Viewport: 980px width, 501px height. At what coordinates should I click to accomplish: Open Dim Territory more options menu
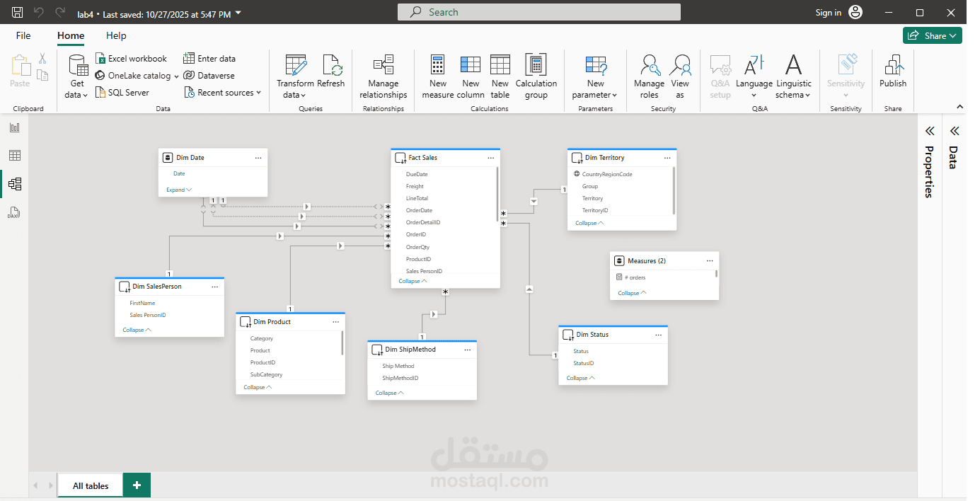pos(667,158)
